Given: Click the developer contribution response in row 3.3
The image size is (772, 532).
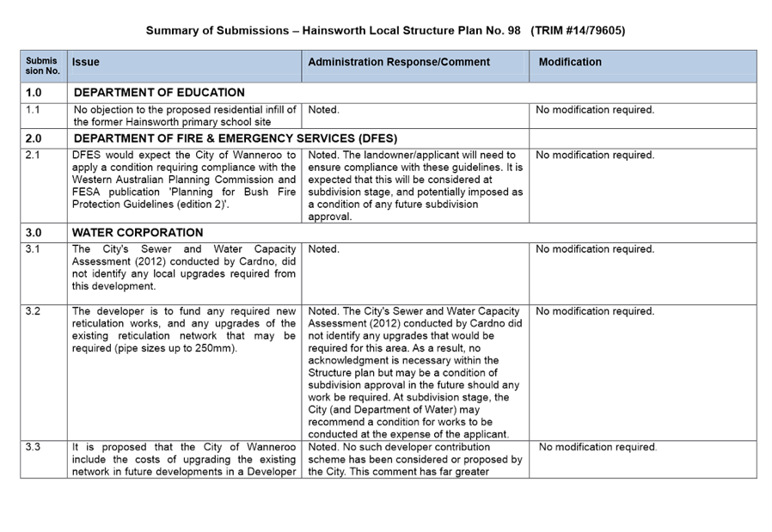Looking at the screenshot, I should point(414,459).
